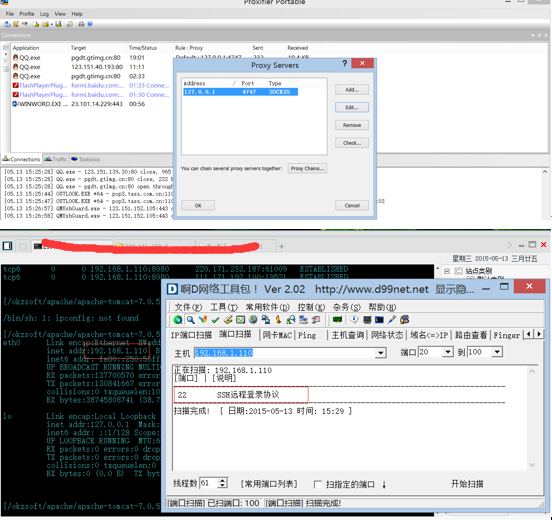Click 开始扫描 to start scanning
Screen dimensions: 552x520
point(467,484)
